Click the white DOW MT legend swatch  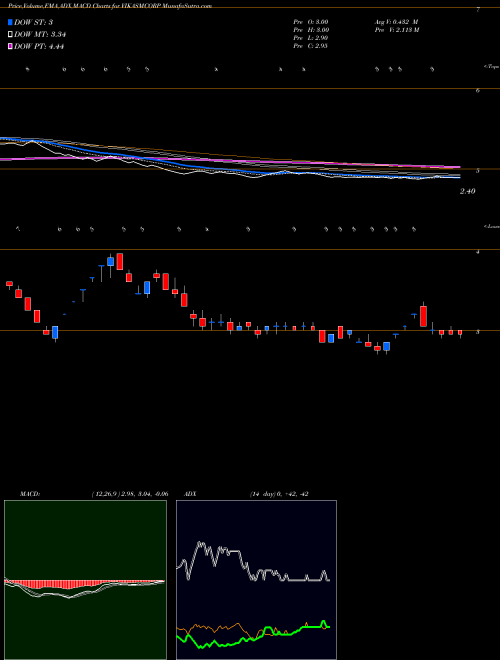10,35
